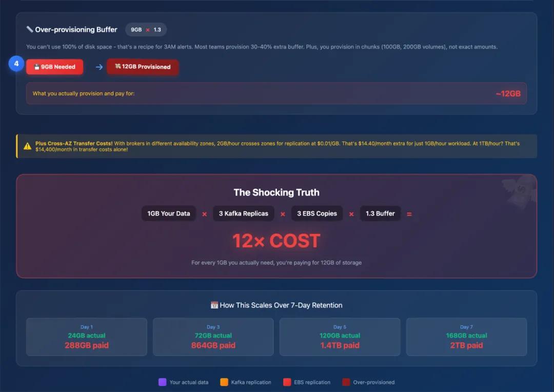Click the blue arrow between storage buttons

(x=100, y=67)
